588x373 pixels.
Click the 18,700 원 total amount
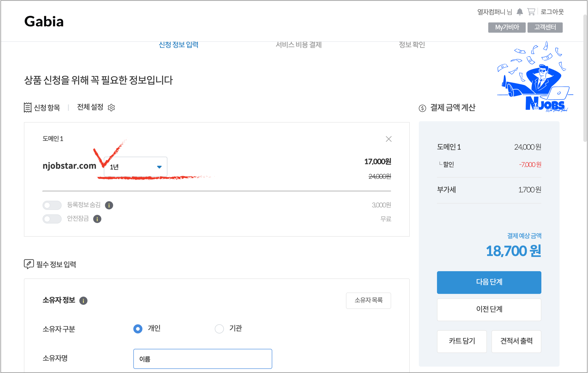(x=513, y=251)
